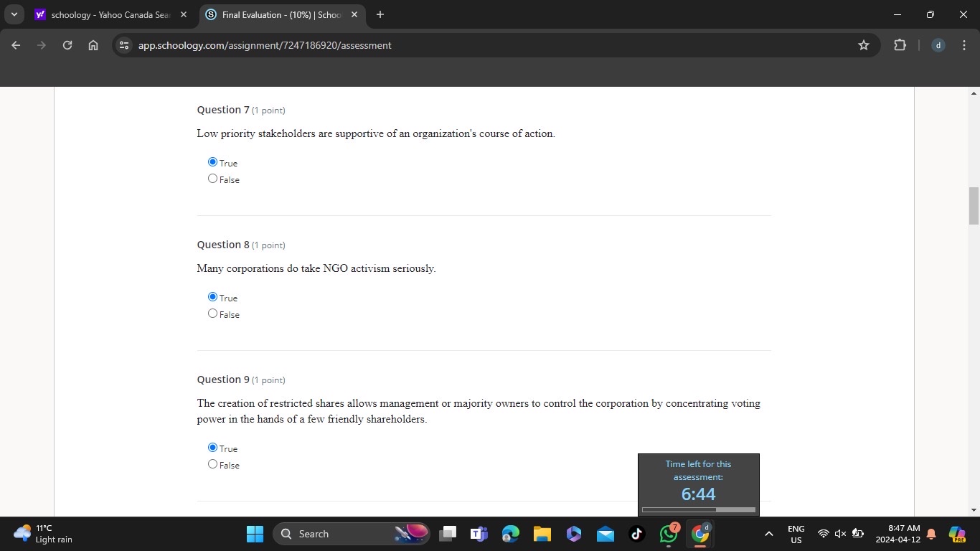This screenshot has width=980, height=551.
Task: Open the browser extensions puzzle icon
Action: pyautogui.click(x=900, y=45)
